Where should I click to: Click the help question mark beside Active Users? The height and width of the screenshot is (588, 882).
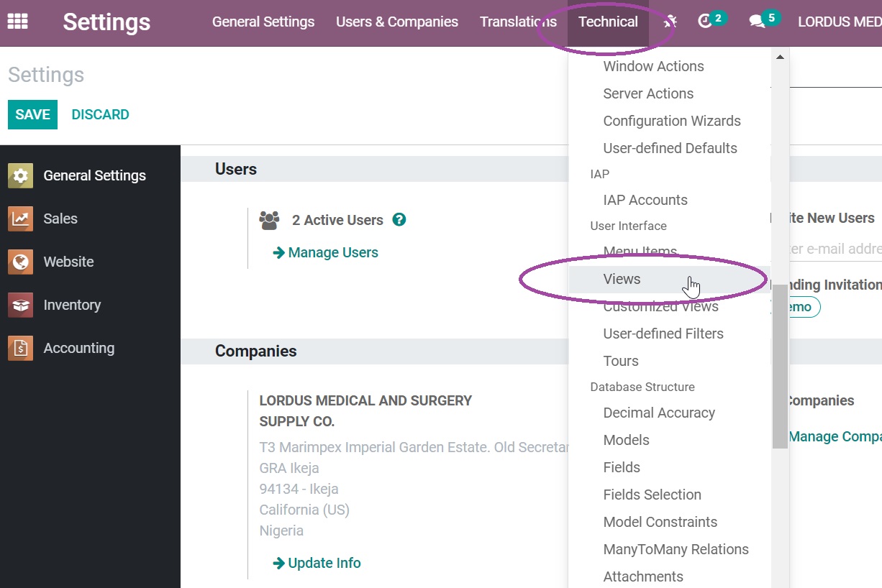(x=399, y=220)
